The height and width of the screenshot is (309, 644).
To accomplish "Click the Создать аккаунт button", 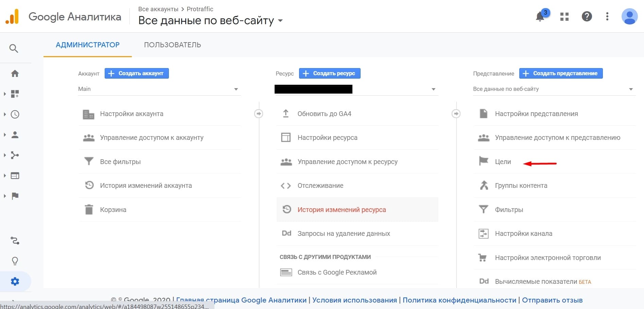I will click(137, 73).
